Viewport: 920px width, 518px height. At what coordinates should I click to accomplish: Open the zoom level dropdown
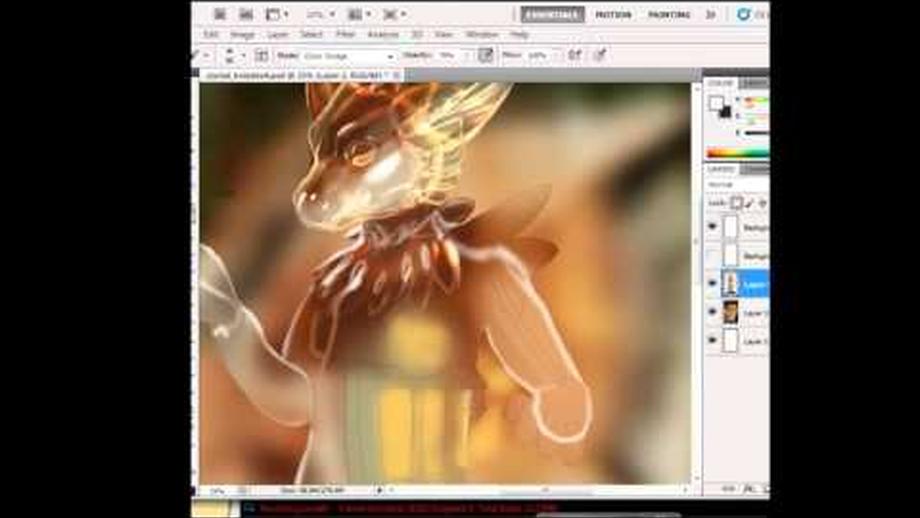pyautogui.click(x=321, y=14)
